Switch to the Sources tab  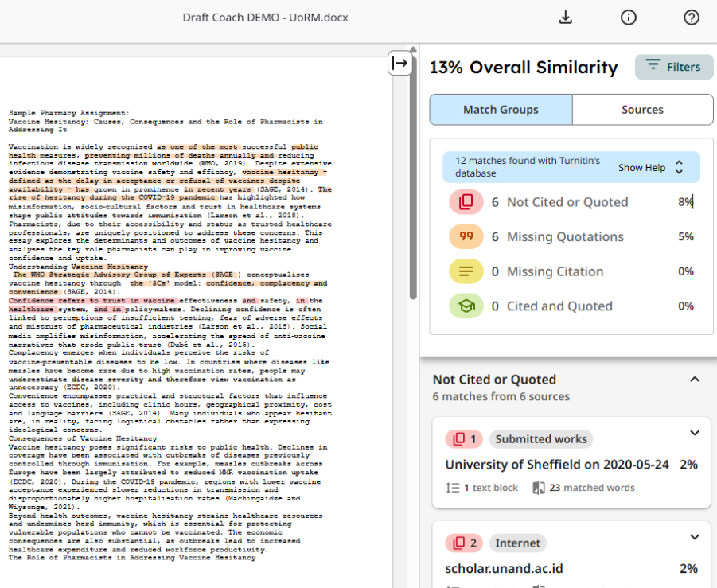[642, 110]
